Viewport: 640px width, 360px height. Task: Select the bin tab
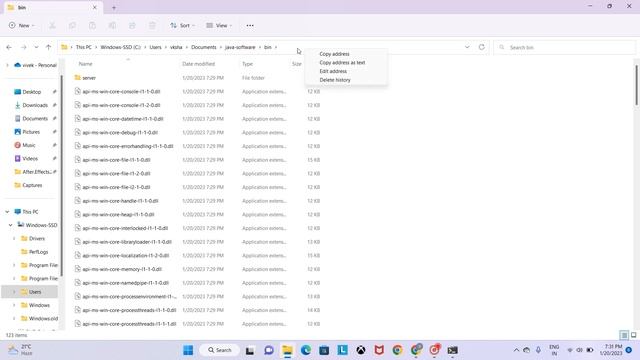click(52, 7)
